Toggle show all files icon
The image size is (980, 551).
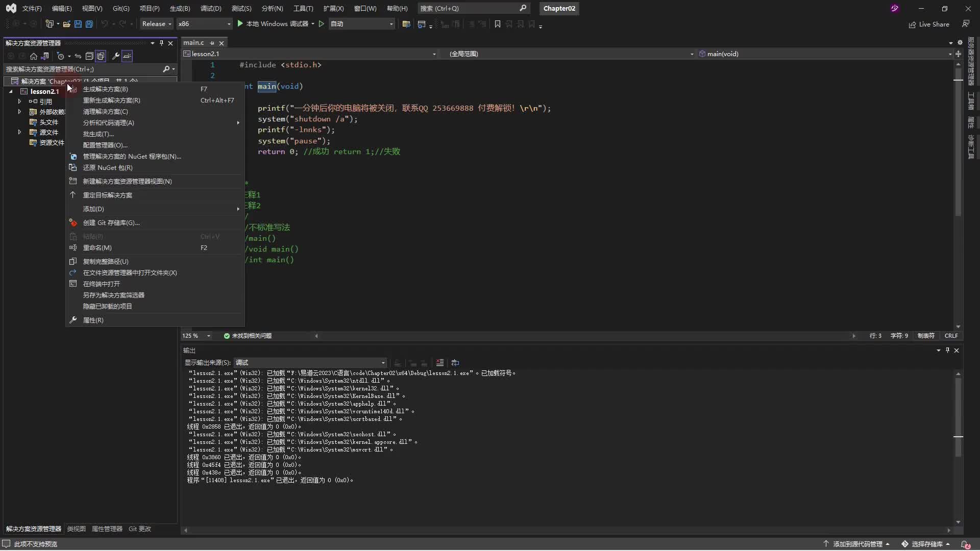(101, 56)
